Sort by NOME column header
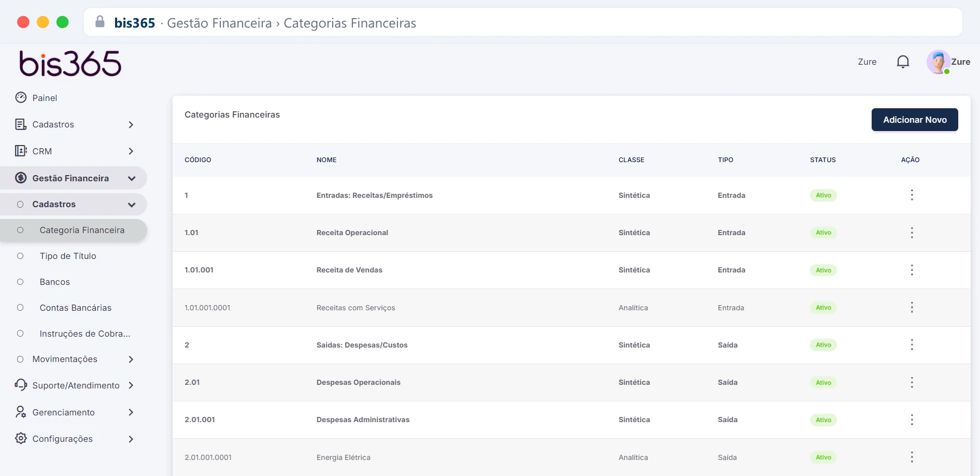Screen dimensions: 980x476 [x=326, y=160]
